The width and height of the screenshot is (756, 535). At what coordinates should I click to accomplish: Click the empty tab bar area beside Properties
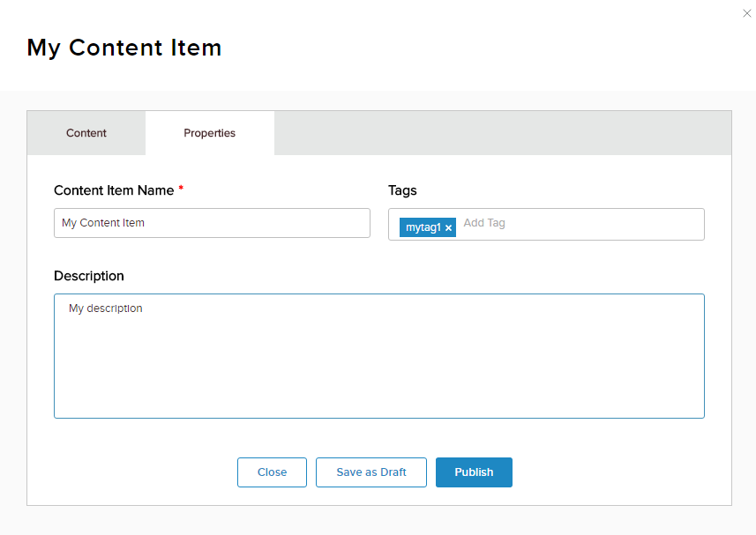coord(503,133)
